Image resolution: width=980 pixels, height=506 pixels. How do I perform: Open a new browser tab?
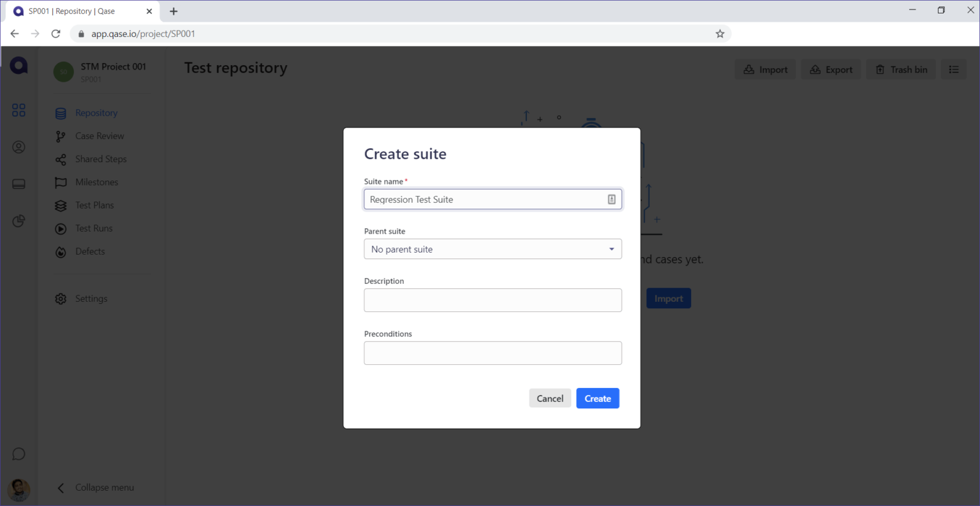coord(174,11)
